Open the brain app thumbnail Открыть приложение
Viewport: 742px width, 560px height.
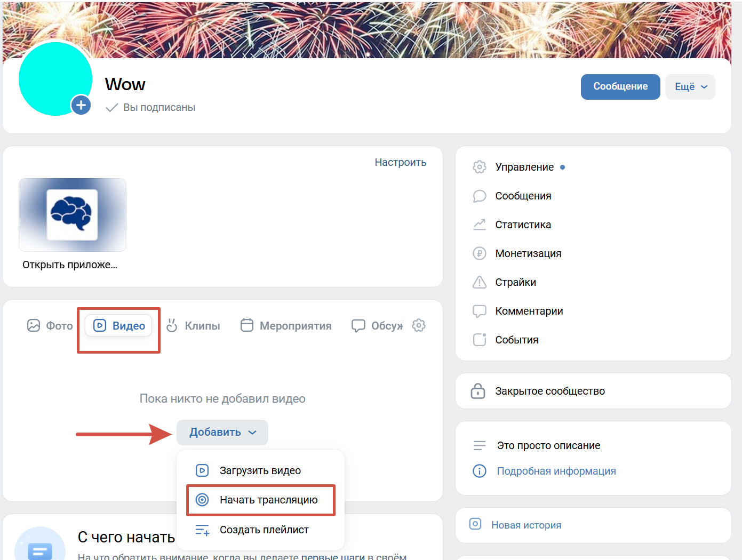(72, 214)
